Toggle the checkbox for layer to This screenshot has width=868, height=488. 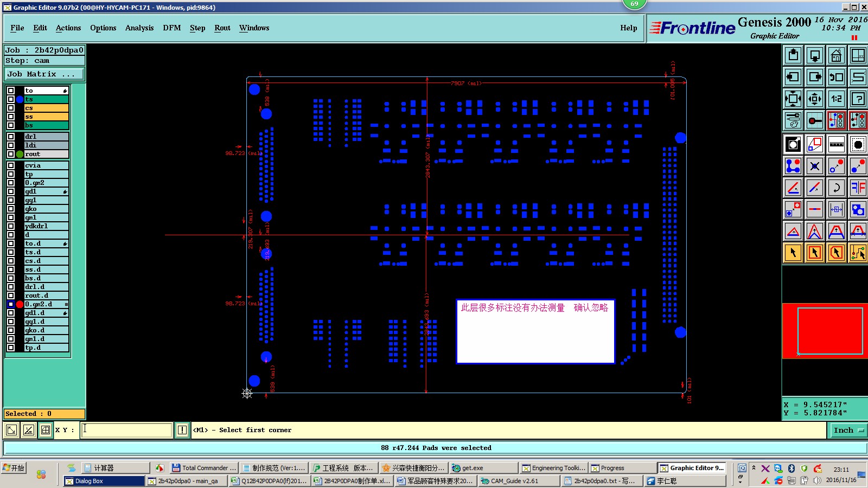tap(11, 91)
